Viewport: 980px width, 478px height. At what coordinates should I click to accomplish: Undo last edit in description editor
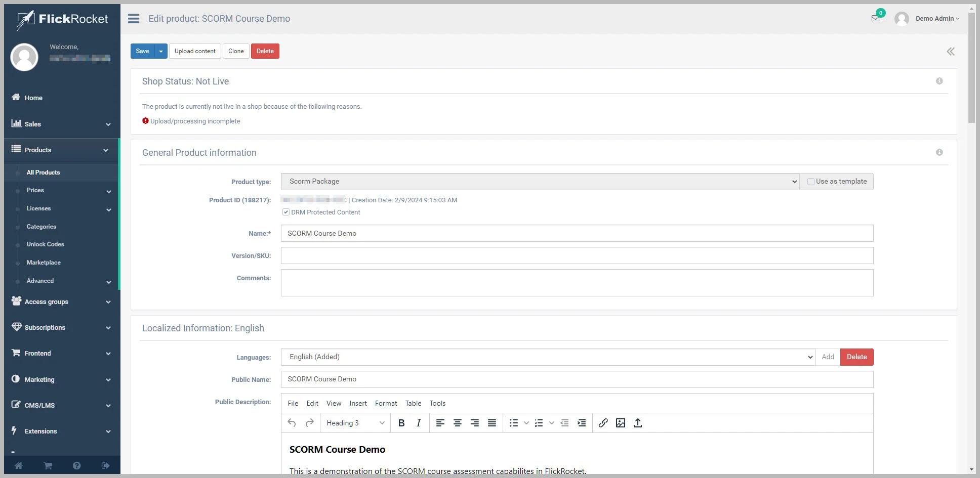[x=292, y=423]
